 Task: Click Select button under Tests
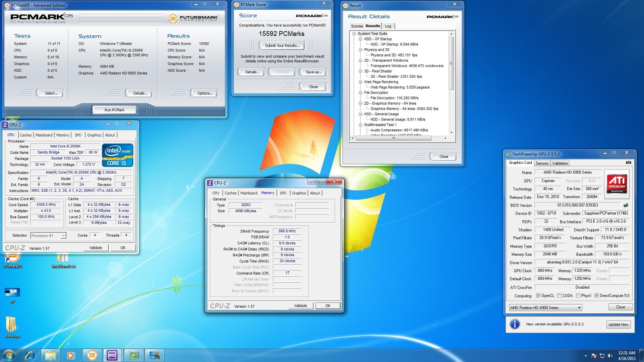(52, 93)
